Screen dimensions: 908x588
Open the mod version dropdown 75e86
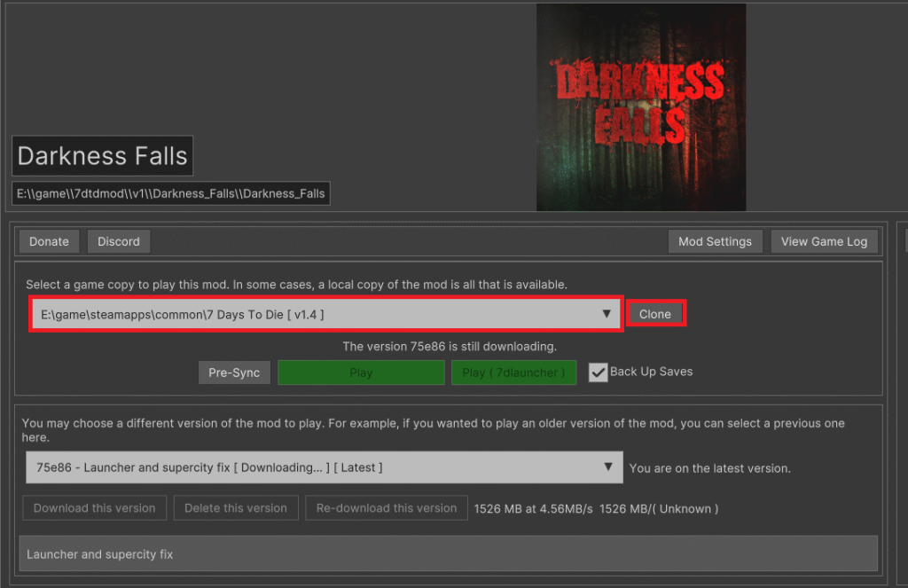click(x=325, y=467)
